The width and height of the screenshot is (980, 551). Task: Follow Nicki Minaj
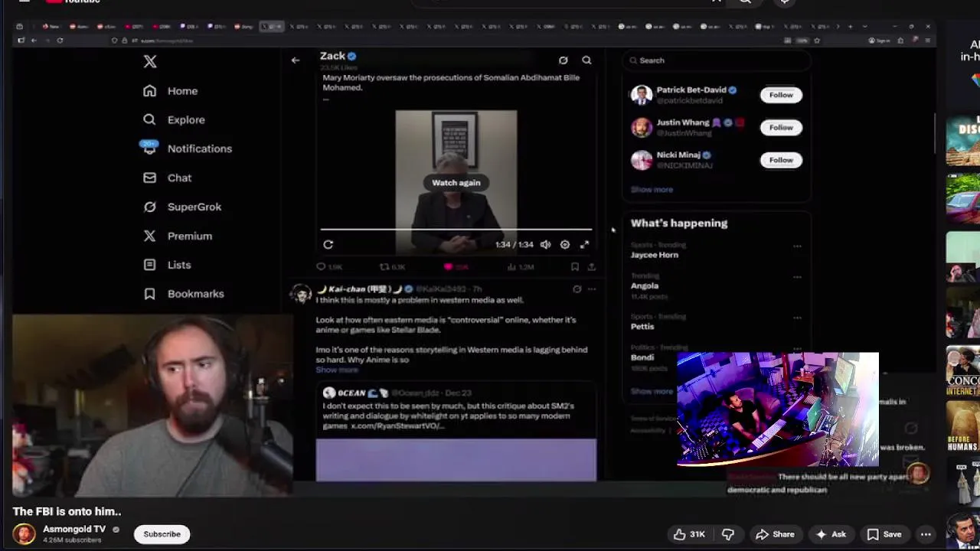click(781, 160)
